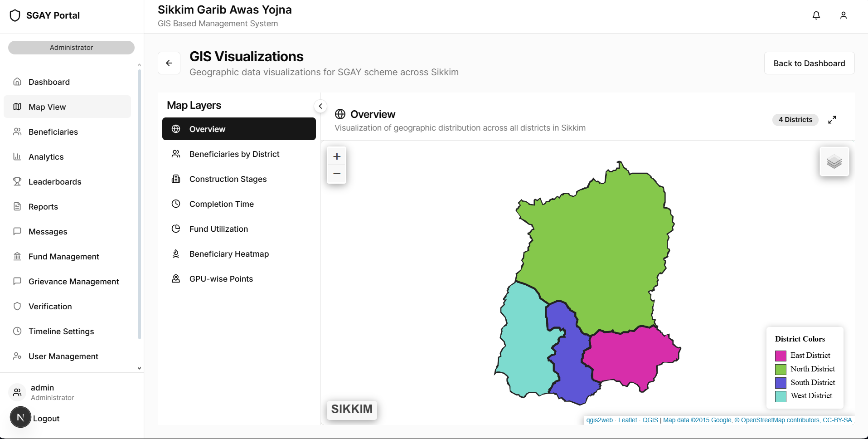
Task: Open the qgis2web attribution link
Action: pos(599,420)
